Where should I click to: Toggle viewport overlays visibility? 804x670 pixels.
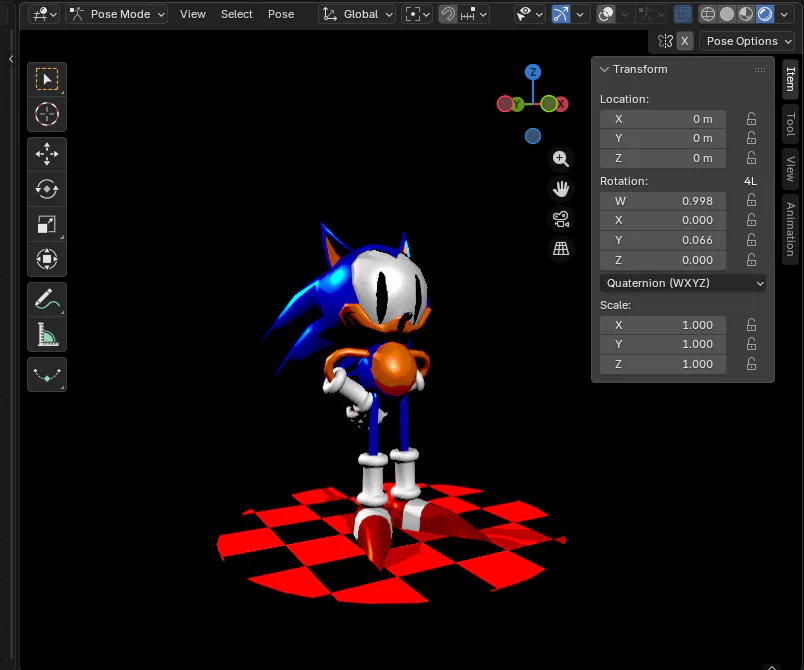(x=606, y=14)
